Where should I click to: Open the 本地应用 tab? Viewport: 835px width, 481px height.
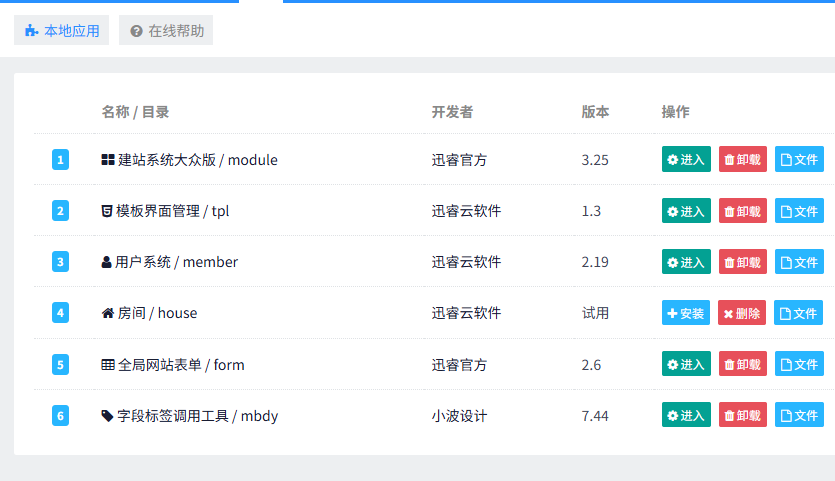coord(62,31)
